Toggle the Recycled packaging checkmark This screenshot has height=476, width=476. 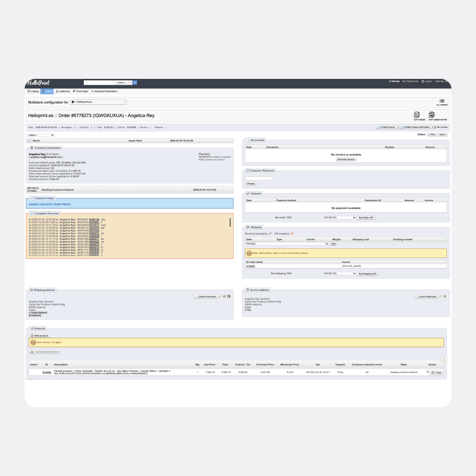pyautogui.click(x=270, y=233)
